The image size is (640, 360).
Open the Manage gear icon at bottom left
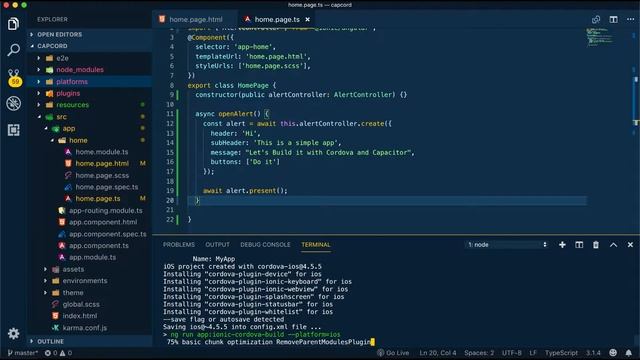pyautogui.click(x=13, y=333)
